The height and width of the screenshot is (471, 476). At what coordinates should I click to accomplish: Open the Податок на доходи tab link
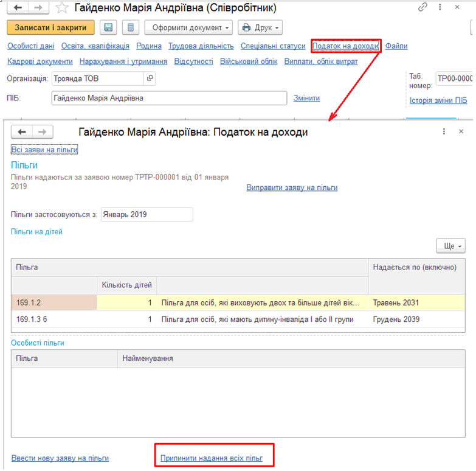(x=345, y=46)
